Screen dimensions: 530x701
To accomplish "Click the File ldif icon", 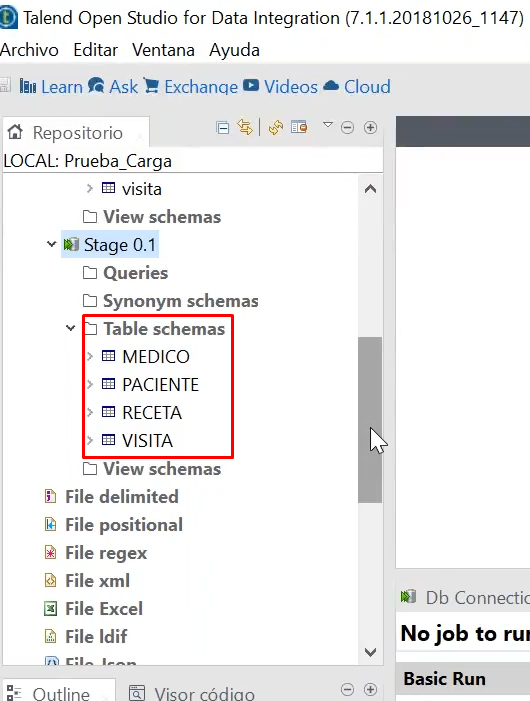I will [50, 636].
